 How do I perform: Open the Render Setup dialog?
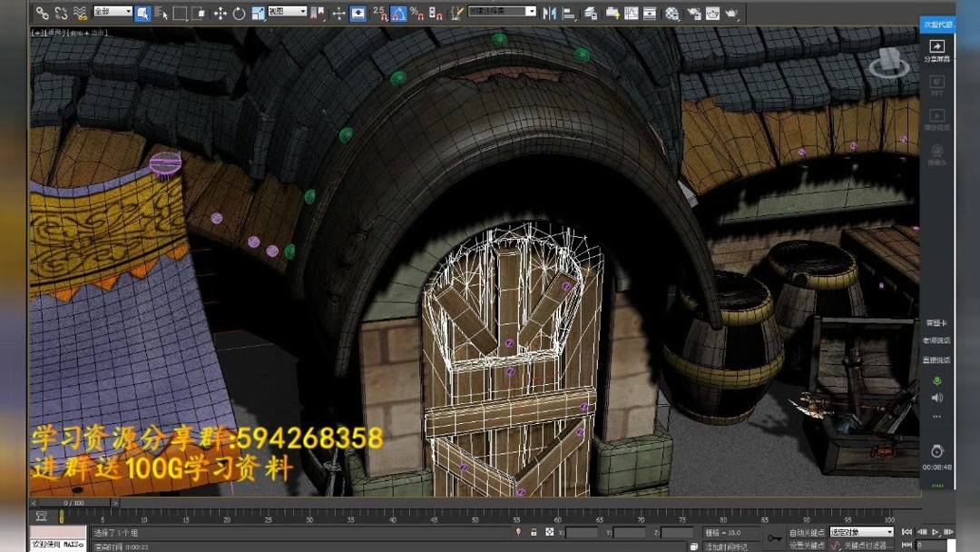694,13
